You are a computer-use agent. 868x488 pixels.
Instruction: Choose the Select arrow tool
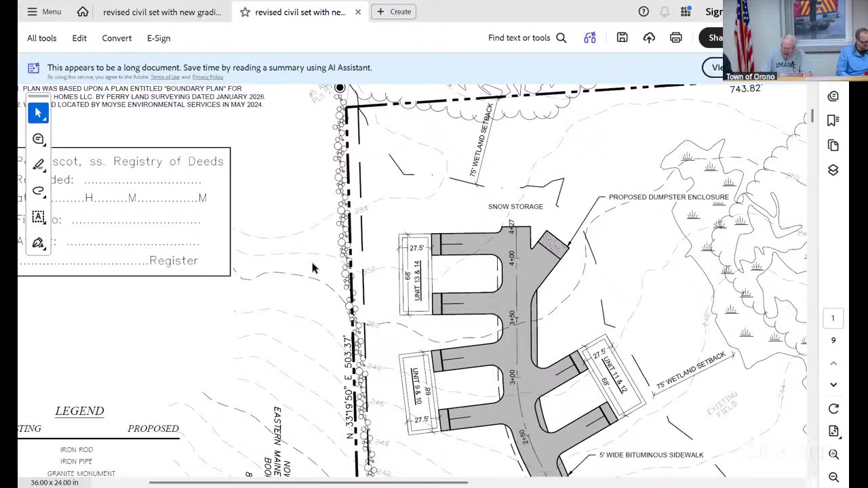pos(38,113)
